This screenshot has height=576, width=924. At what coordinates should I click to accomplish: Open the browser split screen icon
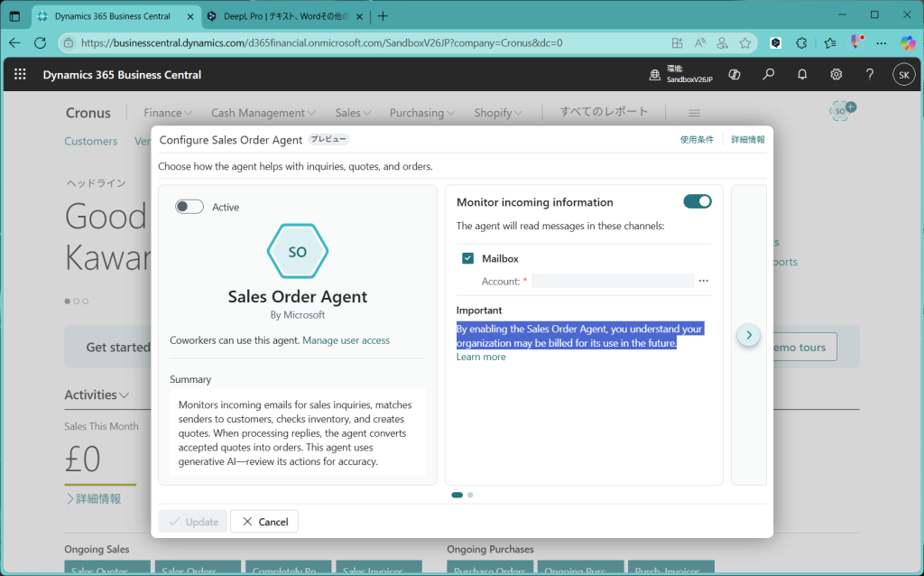pyautogui.click(x=677, y=42)
